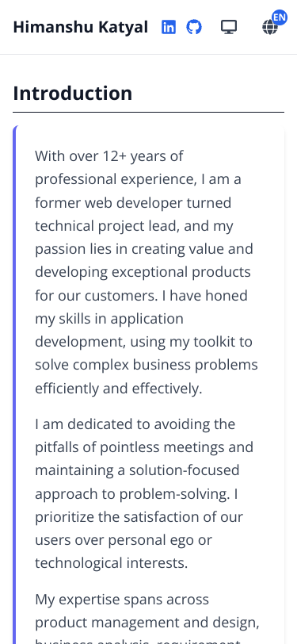
Task: Click the blue EN language badge
Action: (x=280, y=17)
